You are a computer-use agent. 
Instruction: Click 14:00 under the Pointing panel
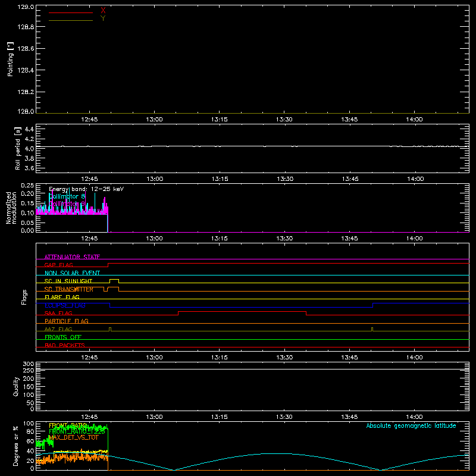(x=414, y=120)
